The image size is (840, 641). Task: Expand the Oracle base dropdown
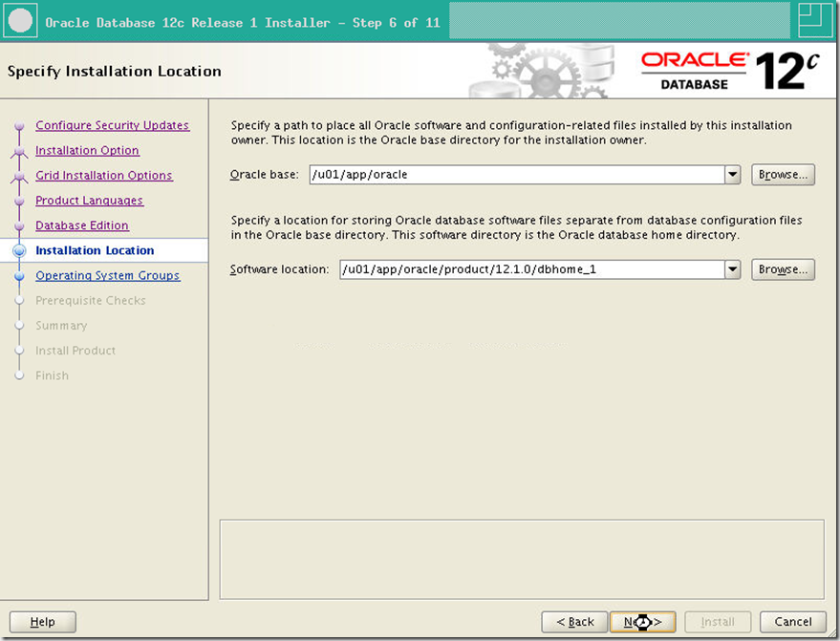[x=733, y=175]
